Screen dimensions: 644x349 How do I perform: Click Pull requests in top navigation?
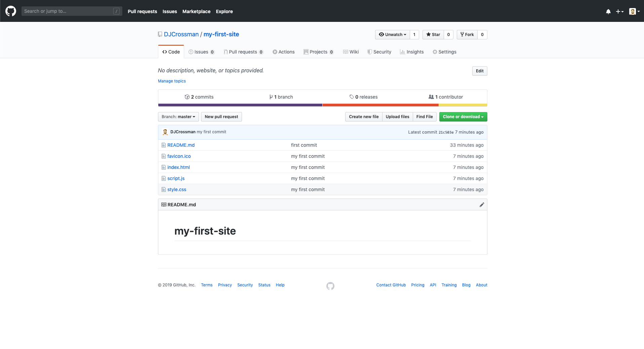point(142,11)
